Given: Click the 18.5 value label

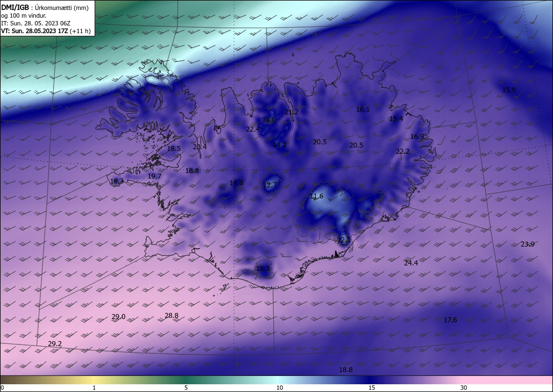Looking at the screenshot, I should [x=174, y=148].
